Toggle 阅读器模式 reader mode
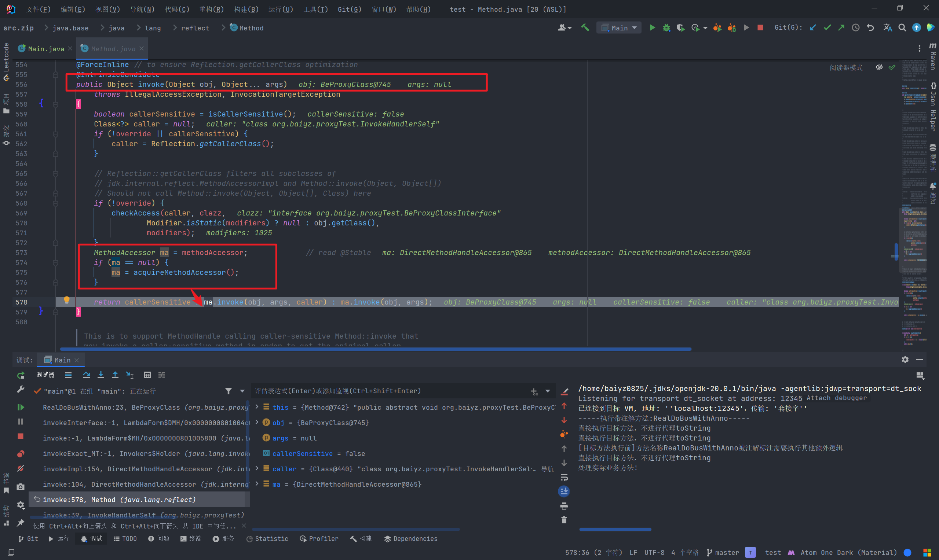Image resolution: width=939 pixels, height=560 pixels. [846, 67]
